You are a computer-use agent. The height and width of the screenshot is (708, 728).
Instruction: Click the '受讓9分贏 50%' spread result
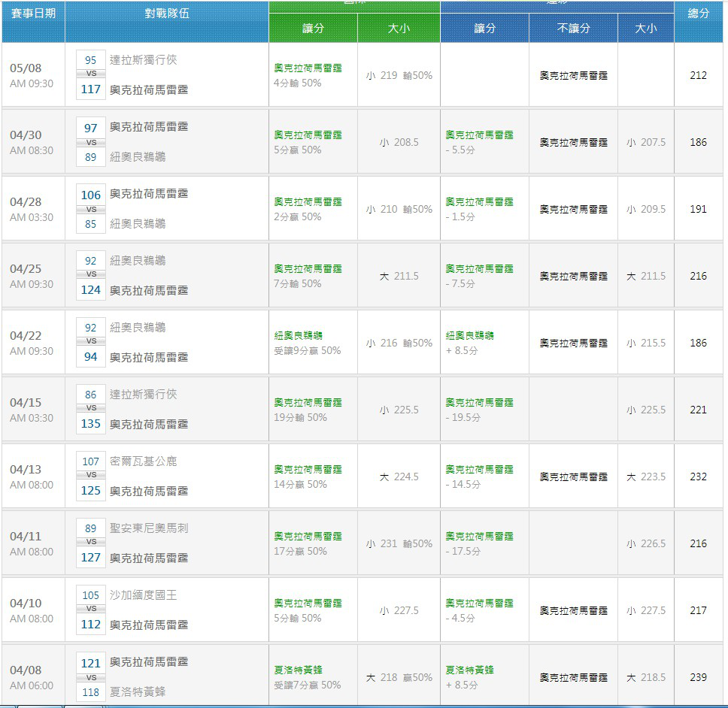click(308, 350)
